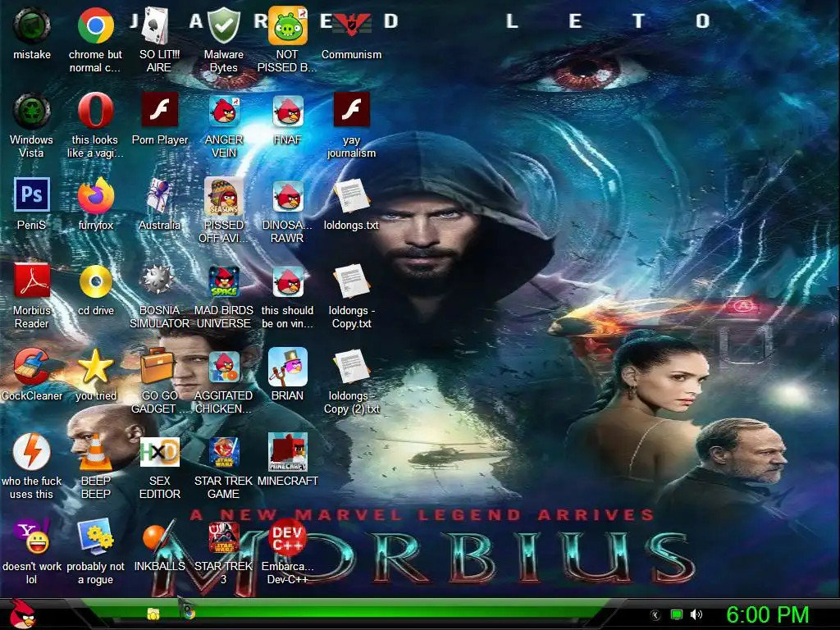Select the 'Malware Bytes' green shield icon
This screenshot has width=840, height=630.
coord(223,25)
